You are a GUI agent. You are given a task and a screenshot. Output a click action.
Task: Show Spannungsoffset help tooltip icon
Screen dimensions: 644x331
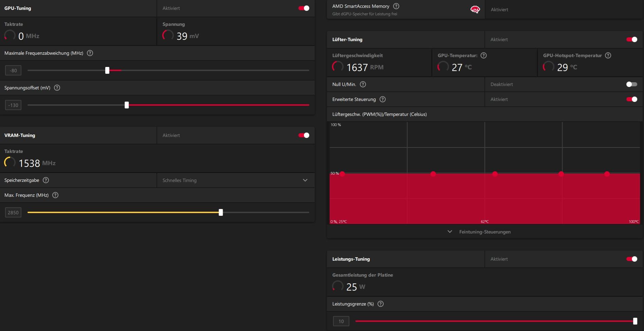tap(57, 88)
